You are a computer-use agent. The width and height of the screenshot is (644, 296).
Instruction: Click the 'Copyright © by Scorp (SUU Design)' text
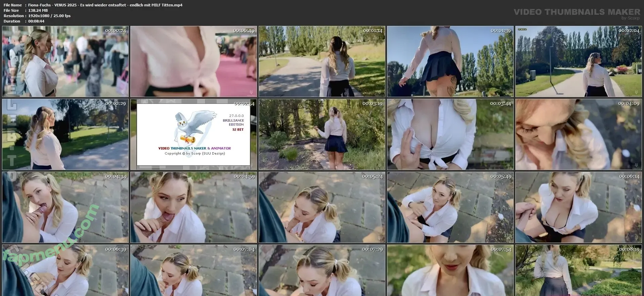pyautogui.click(x=195, y=154)
